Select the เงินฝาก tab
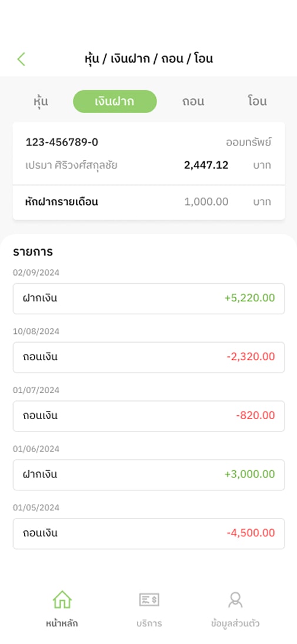Viewport: 297px width, 644px height. (x=115, y=101)
